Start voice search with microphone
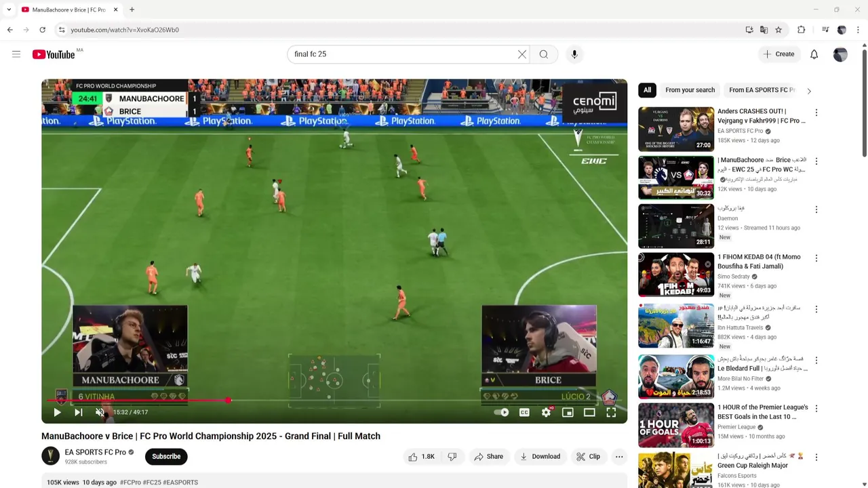The image size is (868, 488). point(574,54)
